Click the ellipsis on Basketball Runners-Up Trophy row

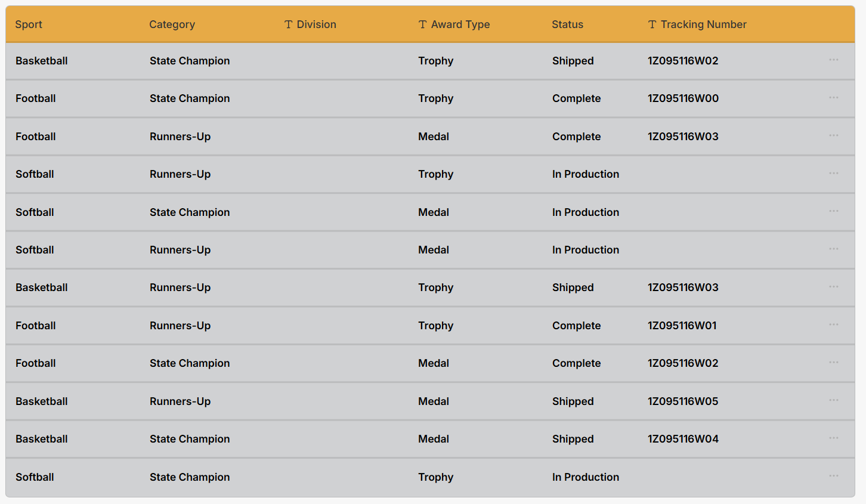(833, 287)
